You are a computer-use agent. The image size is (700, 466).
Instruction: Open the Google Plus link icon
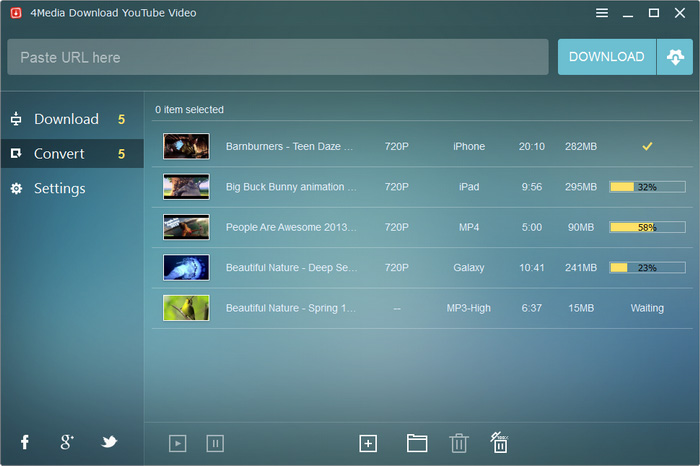pos(67,442)
